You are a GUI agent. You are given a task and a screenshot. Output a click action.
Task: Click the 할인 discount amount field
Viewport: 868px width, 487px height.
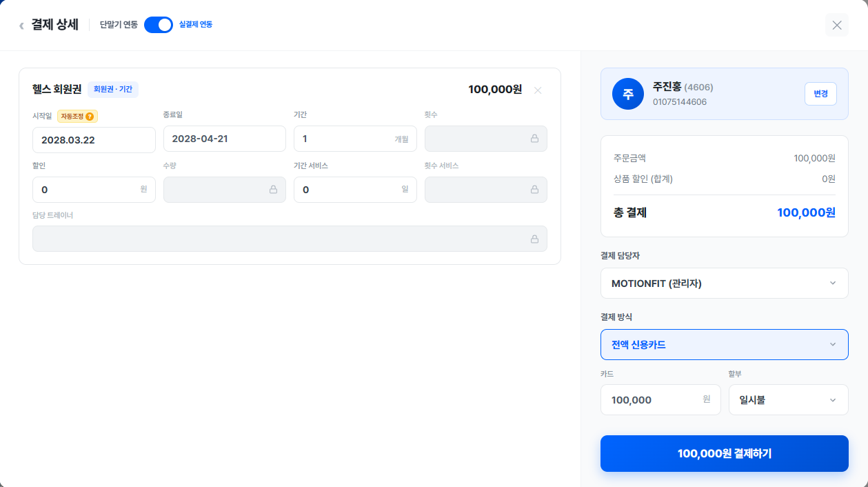[x=94, y=190]
